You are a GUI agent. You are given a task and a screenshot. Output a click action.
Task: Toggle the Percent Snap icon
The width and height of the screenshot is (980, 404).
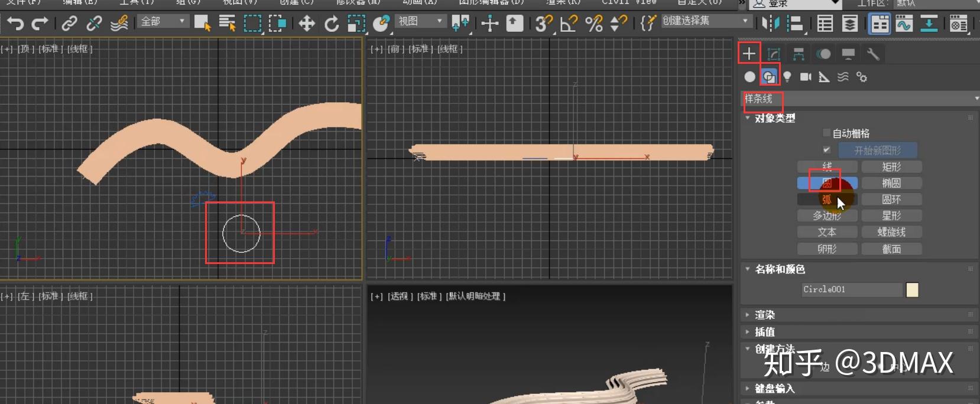[x=593, y=24]
